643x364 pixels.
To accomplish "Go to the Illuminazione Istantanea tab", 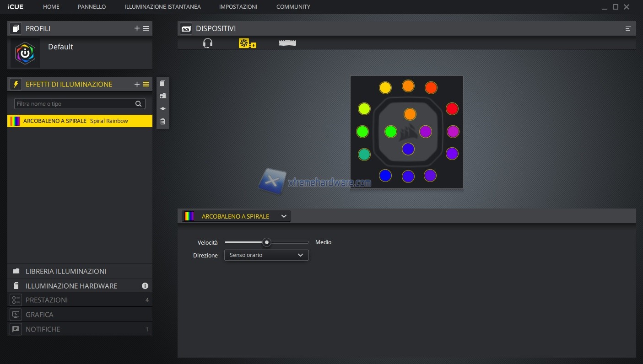I will pyautogui.click(x=162, y=7).
